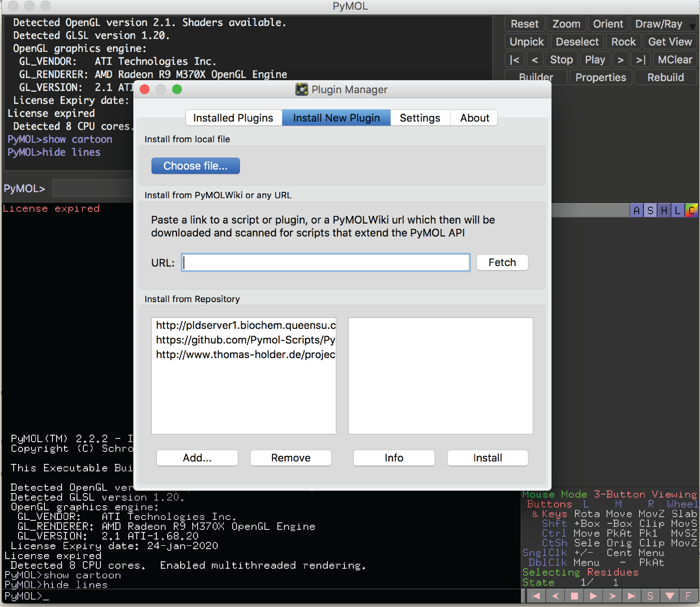Click the step-forward arrow icon in bottom bar
This screenshot has height=607, width=700.
[x=612, y=596]
